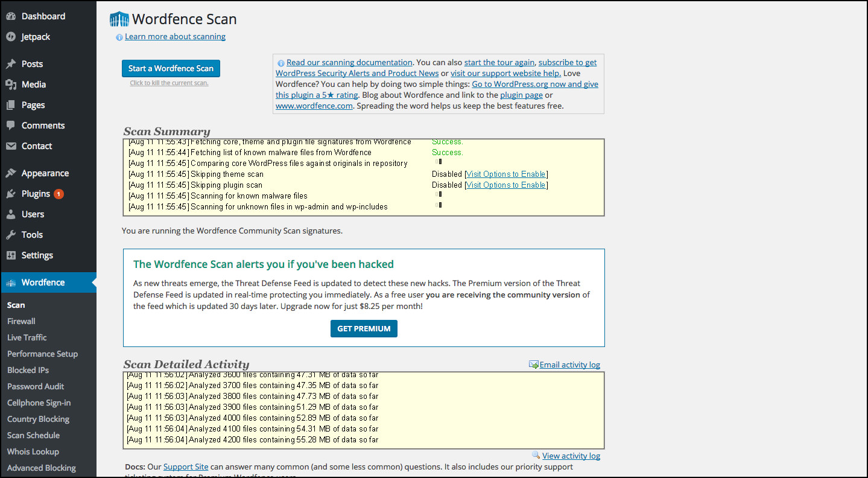
Task: Click the Media library icon
Action: pyautogui.click(x=11, y=84)
